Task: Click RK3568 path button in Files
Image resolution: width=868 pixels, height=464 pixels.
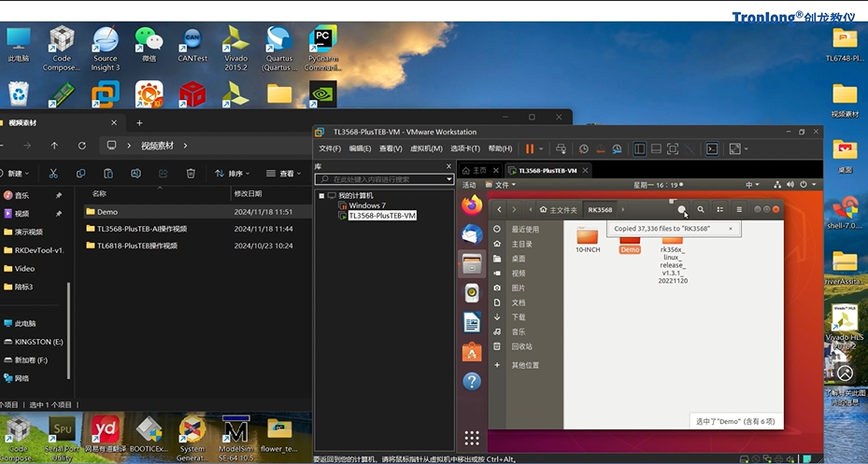Action: (600, 210)
